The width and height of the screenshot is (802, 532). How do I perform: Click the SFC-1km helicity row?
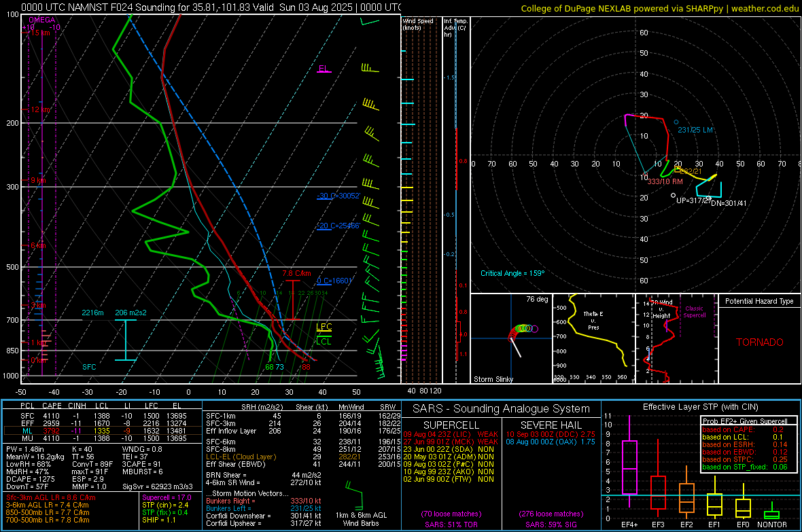click(303, 416)
